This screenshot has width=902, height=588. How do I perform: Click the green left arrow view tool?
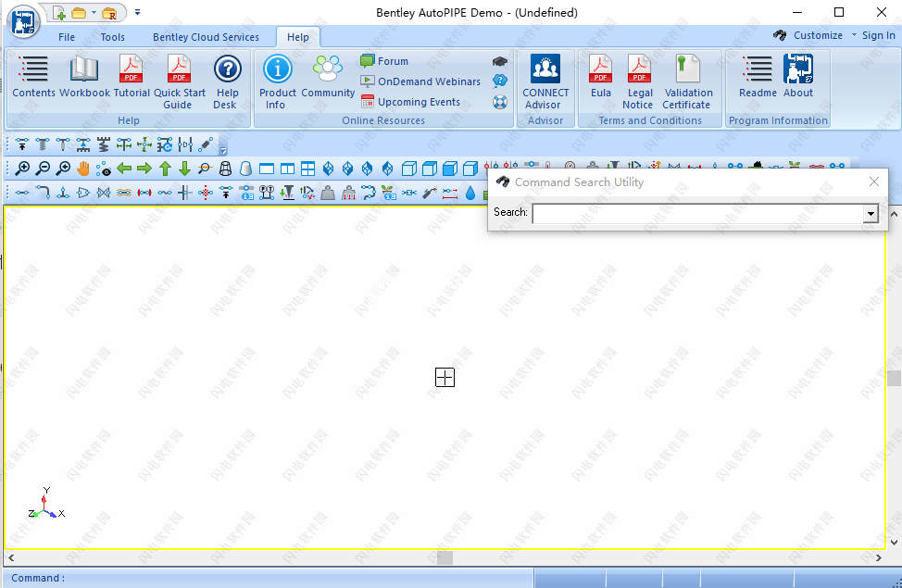point(124,169)
